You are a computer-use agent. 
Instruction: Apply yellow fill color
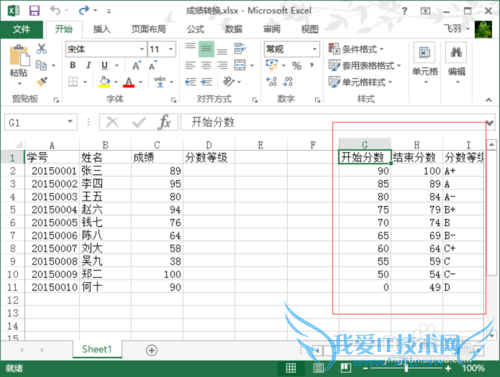pyautogui.click(x=104, y=82)
